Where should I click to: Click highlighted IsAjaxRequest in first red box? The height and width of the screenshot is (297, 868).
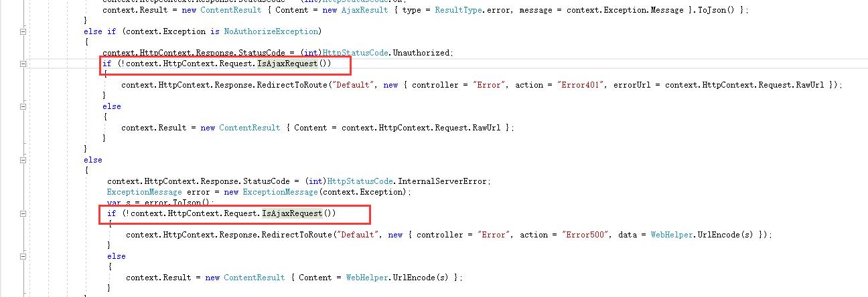pos(288,64)
